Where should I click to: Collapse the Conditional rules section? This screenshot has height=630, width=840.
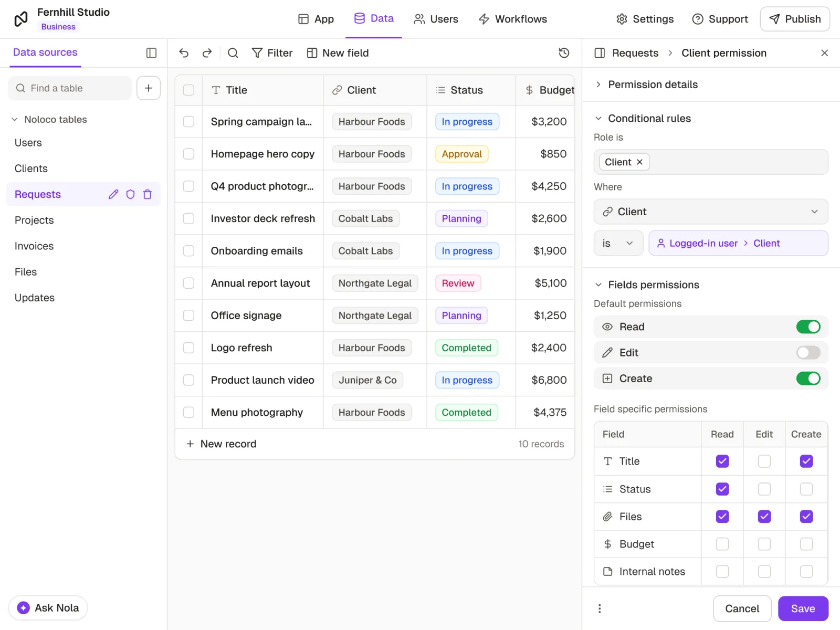(x=643, y=119)
